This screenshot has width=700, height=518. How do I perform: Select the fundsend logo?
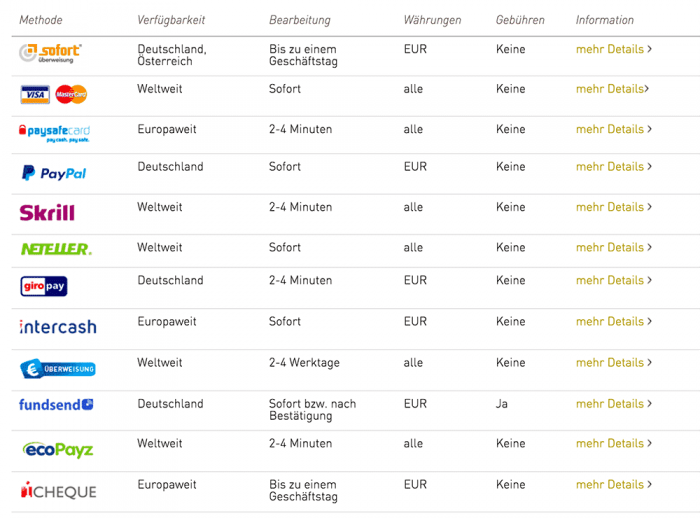click(56, 405)
